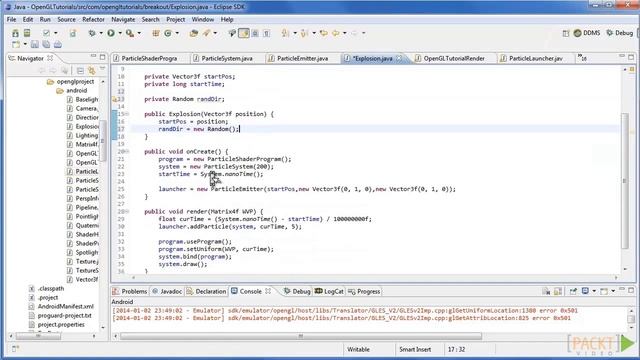Show the hidden editor tabs list

point(582,58)
